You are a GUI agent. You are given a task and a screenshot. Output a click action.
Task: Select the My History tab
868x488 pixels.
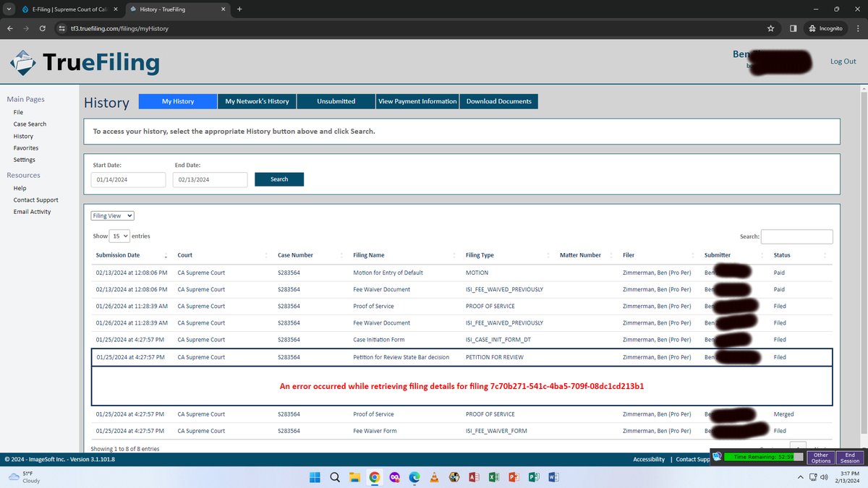(x=178, y=101)
